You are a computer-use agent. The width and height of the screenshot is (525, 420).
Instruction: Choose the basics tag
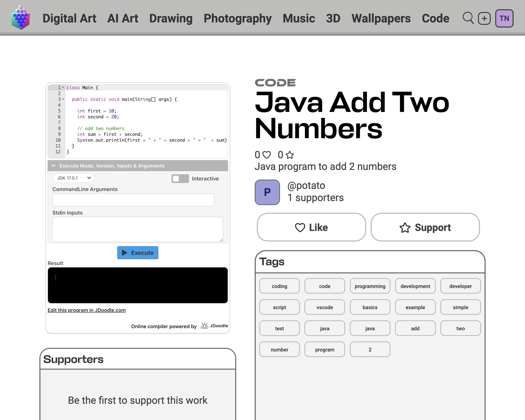[x=370, y=307]
